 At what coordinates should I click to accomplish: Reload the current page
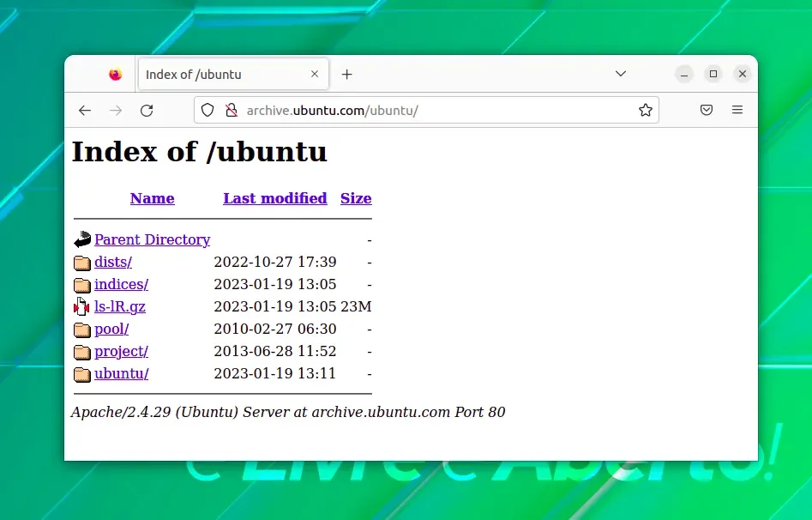click(x=147, y=110)
